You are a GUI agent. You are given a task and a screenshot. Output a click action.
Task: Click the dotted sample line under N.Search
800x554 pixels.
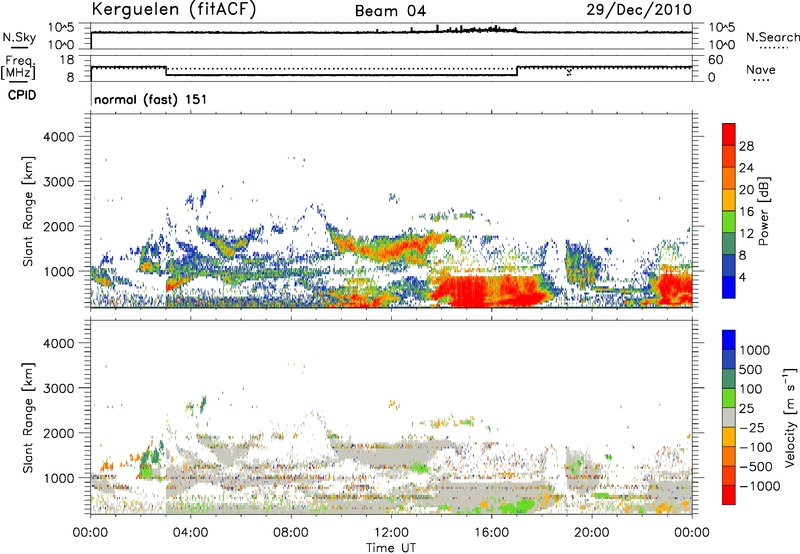(x=773, y=48)
